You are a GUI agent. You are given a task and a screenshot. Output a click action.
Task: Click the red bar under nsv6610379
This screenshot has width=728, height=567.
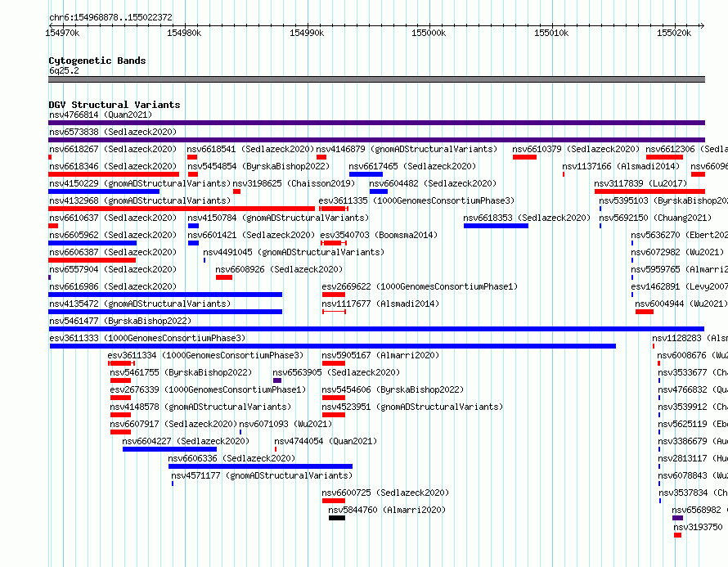tap(524, 157)
